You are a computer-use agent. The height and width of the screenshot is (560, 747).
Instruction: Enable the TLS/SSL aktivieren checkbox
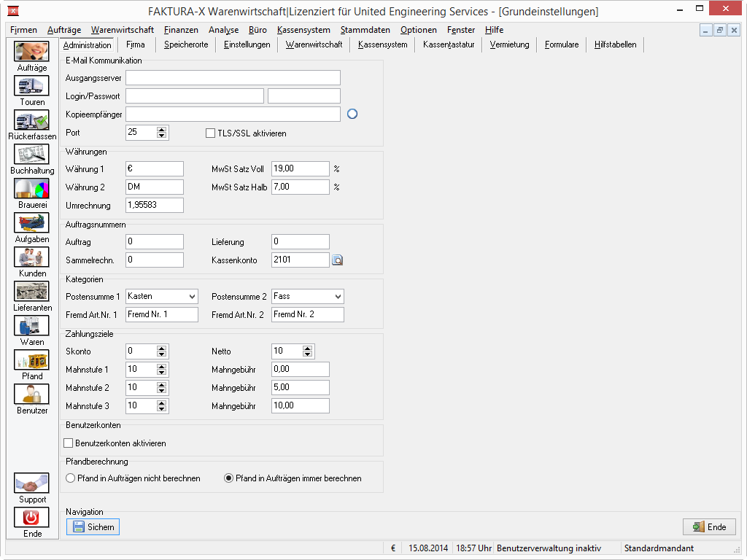pyautogui.click(x=210, y=133)
